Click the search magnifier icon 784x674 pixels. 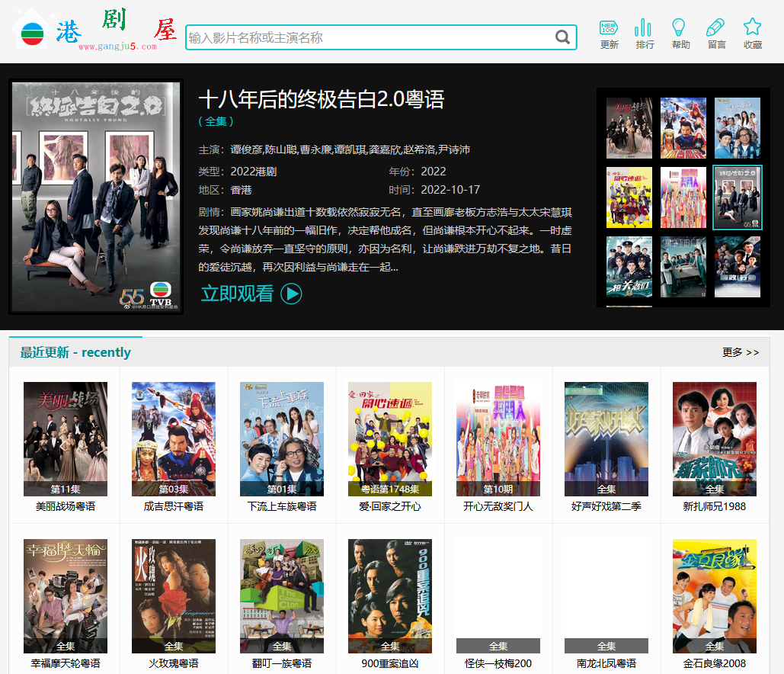(x=562, y=37)
